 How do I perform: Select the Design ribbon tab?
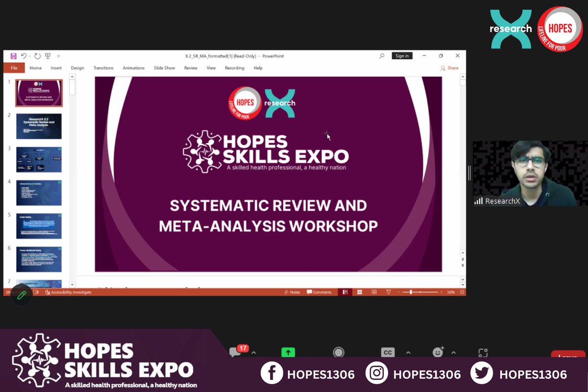pyautogui.click(x=77, y=68)
